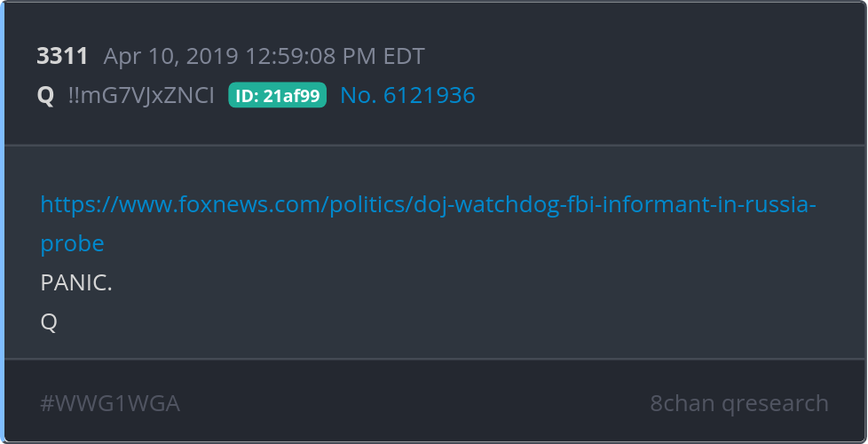The width and height of the screenshot is (868, 444).
Task: Click post number 3311
Action: click(x=62, y=57)
